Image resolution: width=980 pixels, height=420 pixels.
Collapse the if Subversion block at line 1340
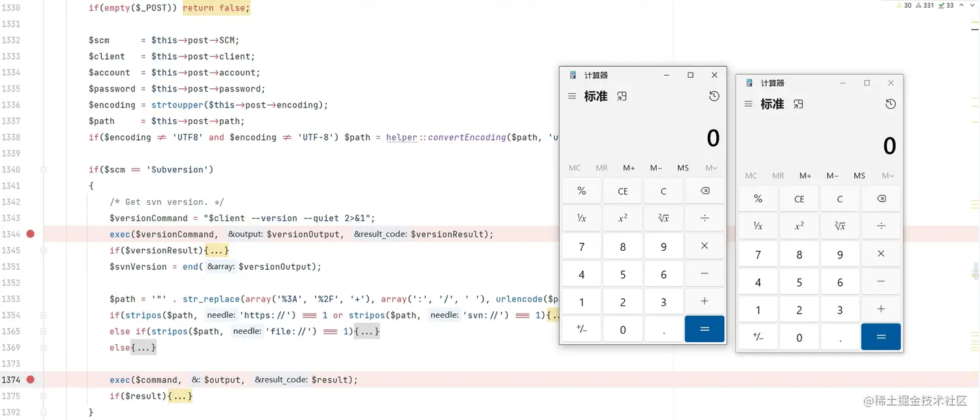point(43,170)
